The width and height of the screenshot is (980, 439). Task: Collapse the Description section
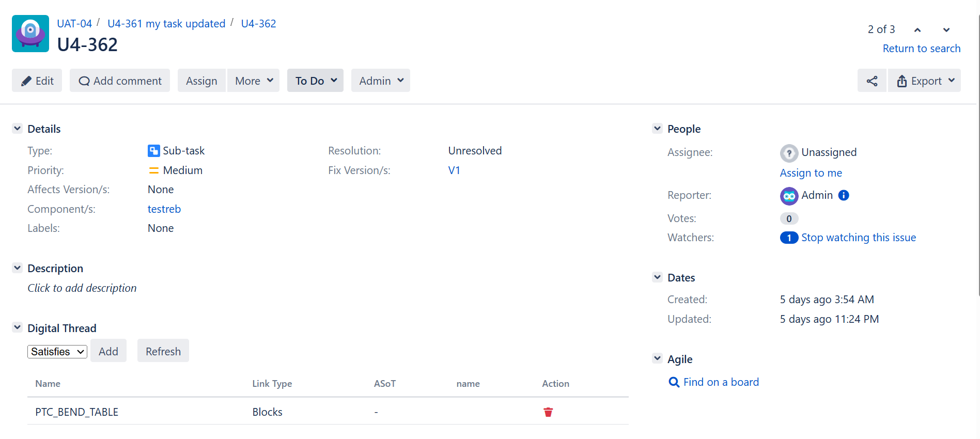point(18,268)
